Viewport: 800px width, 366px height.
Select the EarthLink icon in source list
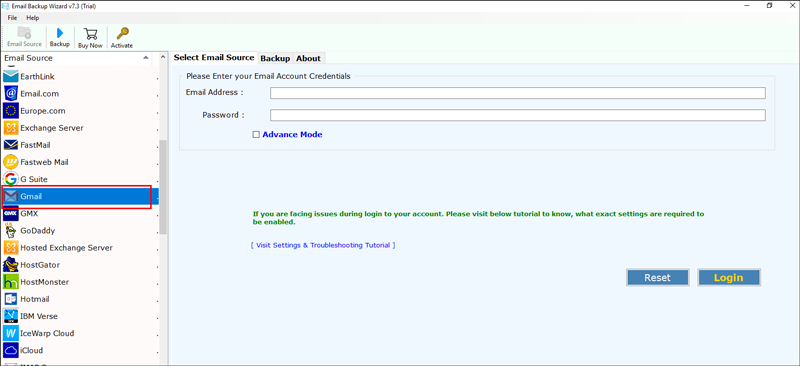[x=11, y=77]
